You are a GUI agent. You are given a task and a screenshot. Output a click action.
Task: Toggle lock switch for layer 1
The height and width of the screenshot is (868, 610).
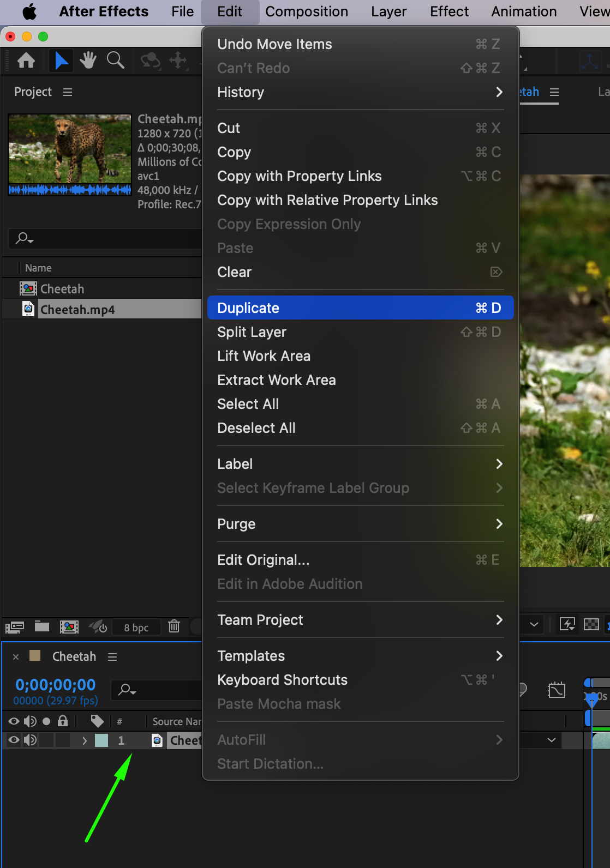pos(63,740)
